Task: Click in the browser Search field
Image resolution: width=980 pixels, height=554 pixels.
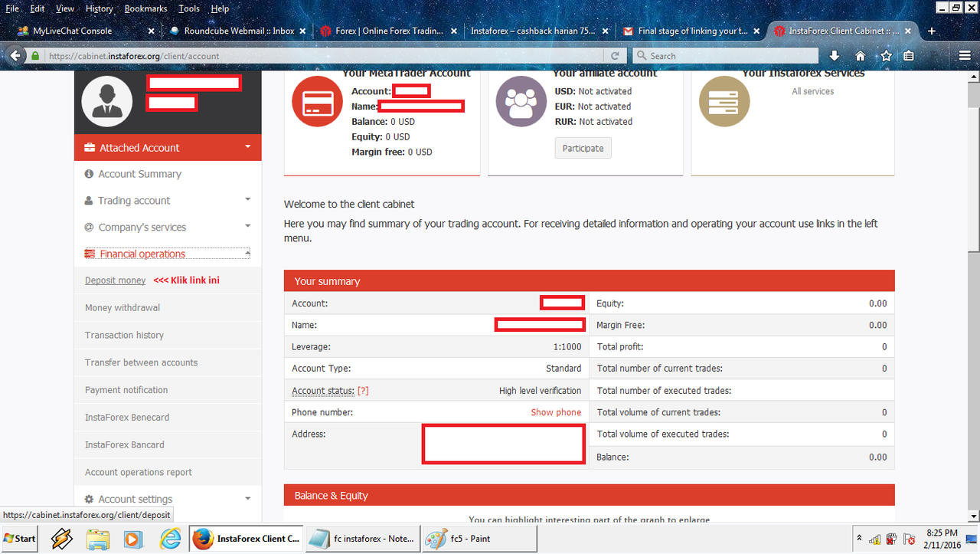Action: pyautogui.click(x=724, y=56)
